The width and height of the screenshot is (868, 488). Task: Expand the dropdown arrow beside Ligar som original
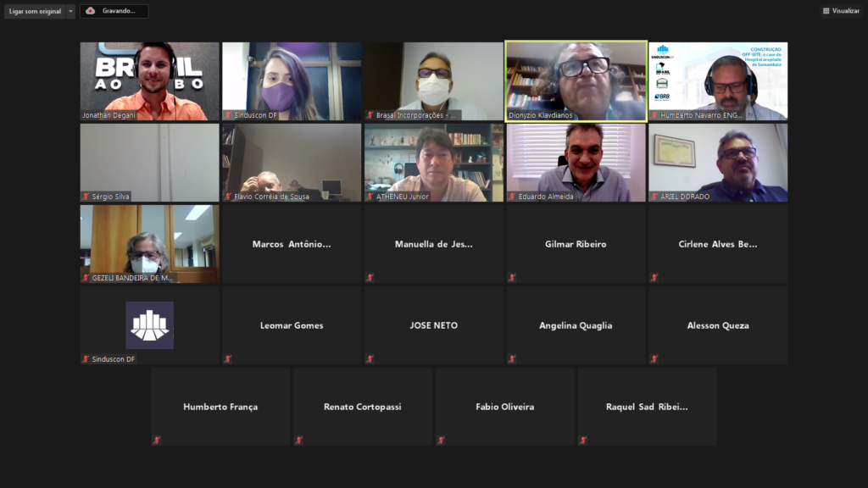71,11
